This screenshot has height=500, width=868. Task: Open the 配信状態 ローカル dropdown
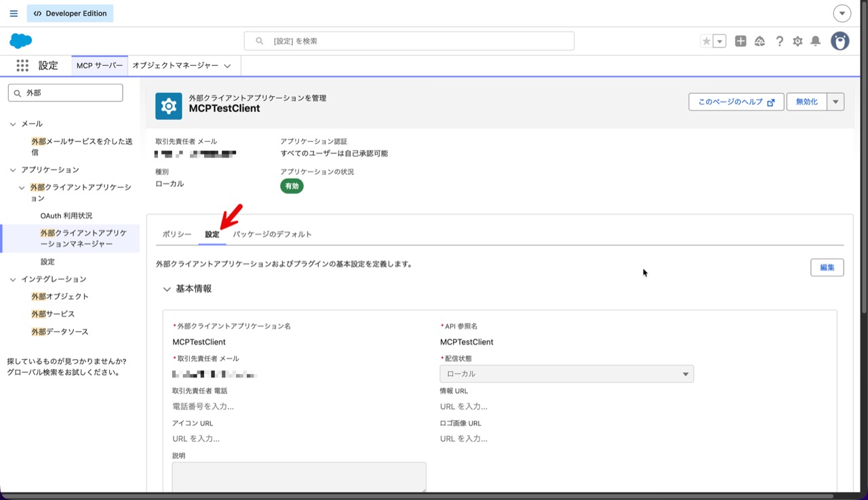(566, 374)
